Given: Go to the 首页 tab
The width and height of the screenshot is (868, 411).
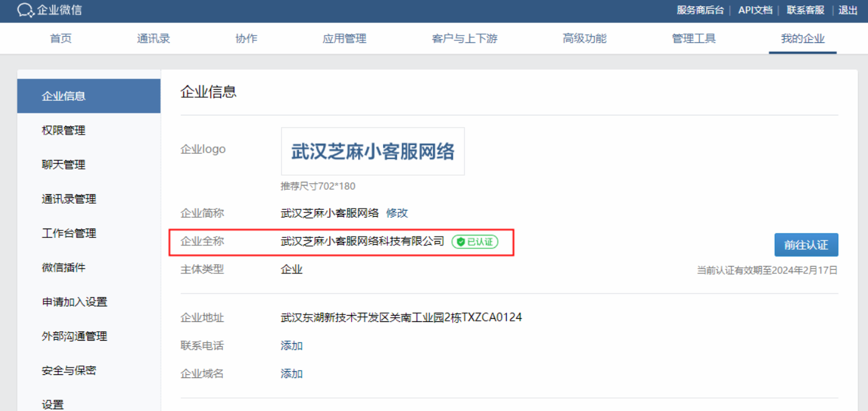Looking at the screenshot, I should pyautogui.click(x=60, y=39).
